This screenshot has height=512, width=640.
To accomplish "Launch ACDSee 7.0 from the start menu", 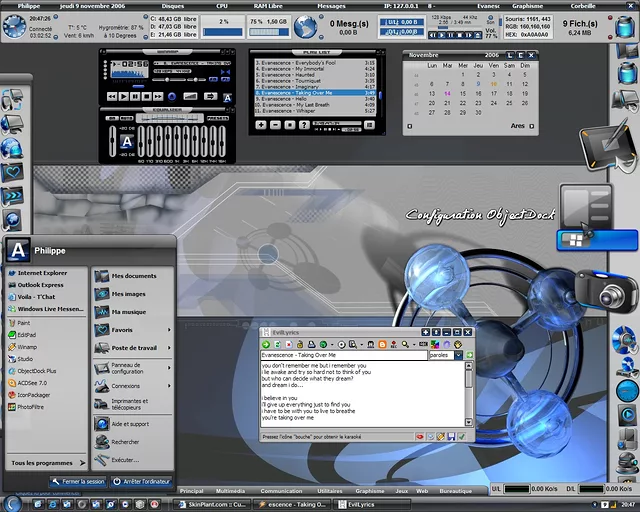I will tap(32, 382).
